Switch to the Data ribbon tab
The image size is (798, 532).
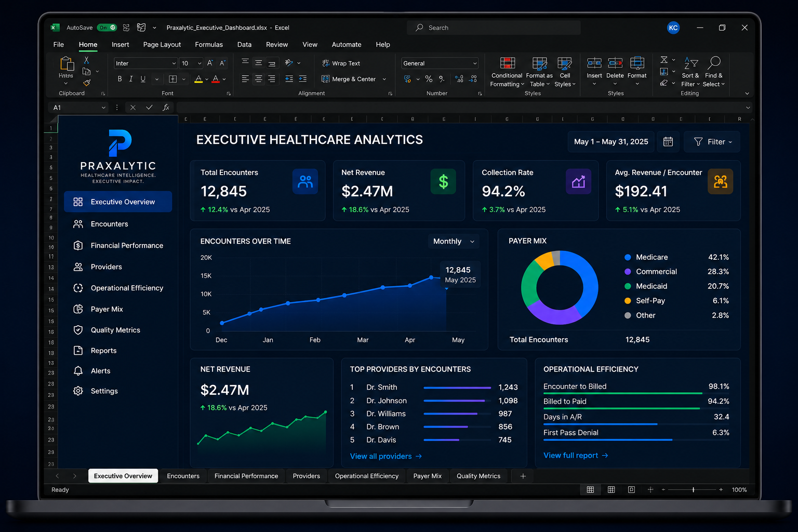(244, 45)
